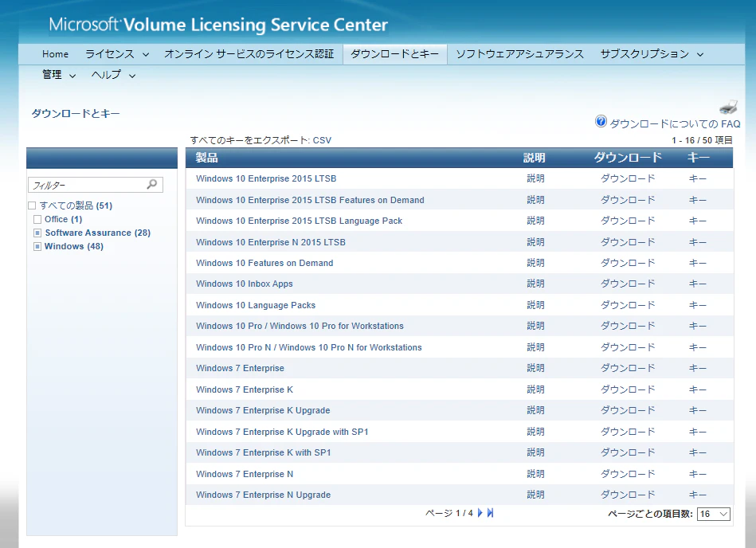Open Windows 10 Enterprise 2015 LTSB Features on Demand
The height and width of the screenshot is (548, 756).
tap(310, 200)
